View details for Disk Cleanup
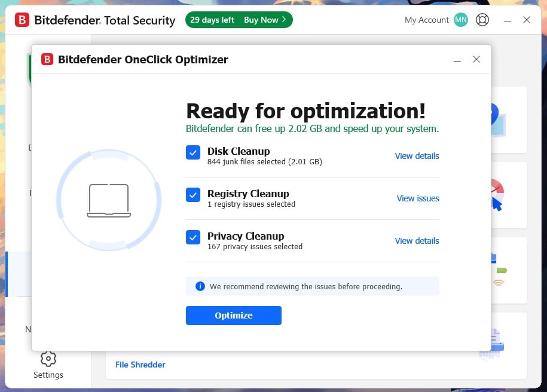The height and width of the screenshot is (392, 547). [x=417, y=156]
